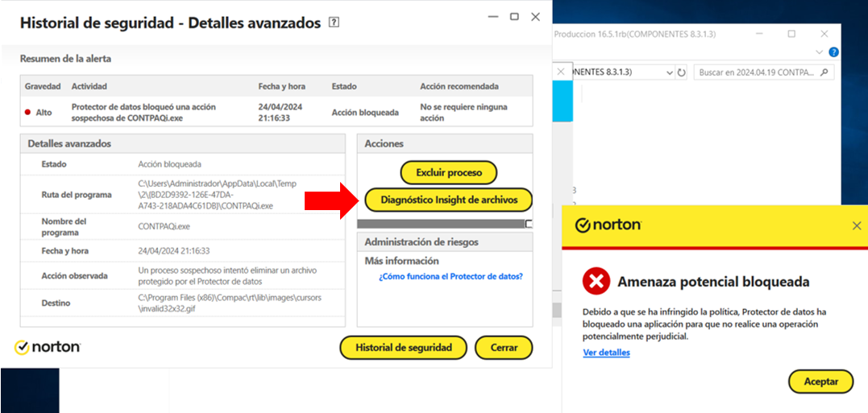Click Aceptar in Norton alert
Image resolution: width=868 pixels, height=413 pixels.
coord(821,382)
